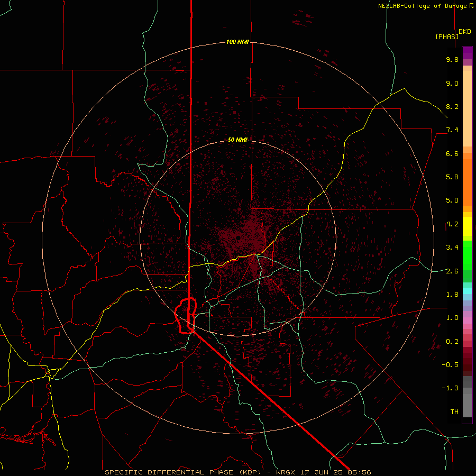Click the 3.4 value on the color scale

pos(452,248)
